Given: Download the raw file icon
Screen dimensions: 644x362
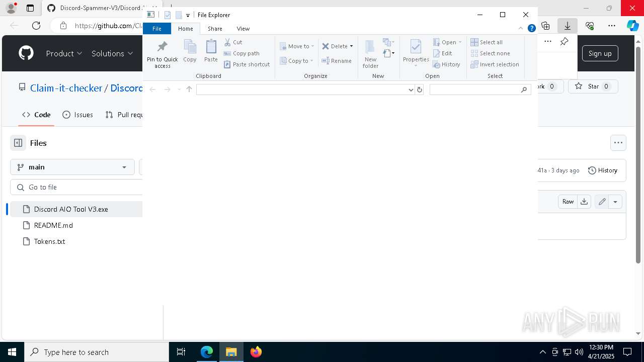Looking at the screenshot, I should [584, 202].
